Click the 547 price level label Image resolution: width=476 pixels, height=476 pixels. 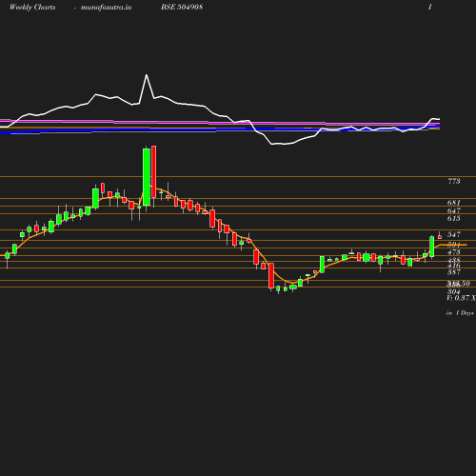(454, 234)
